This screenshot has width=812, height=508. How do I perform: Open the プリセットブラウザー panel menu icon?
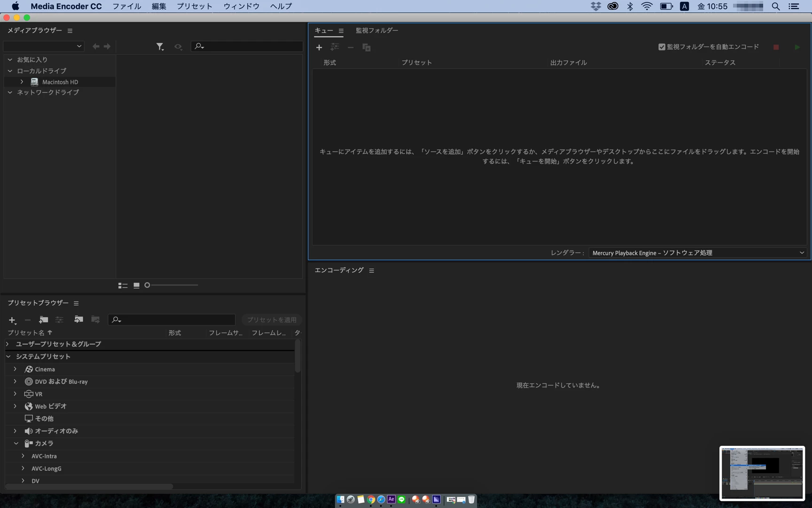(x=76, y=303)
